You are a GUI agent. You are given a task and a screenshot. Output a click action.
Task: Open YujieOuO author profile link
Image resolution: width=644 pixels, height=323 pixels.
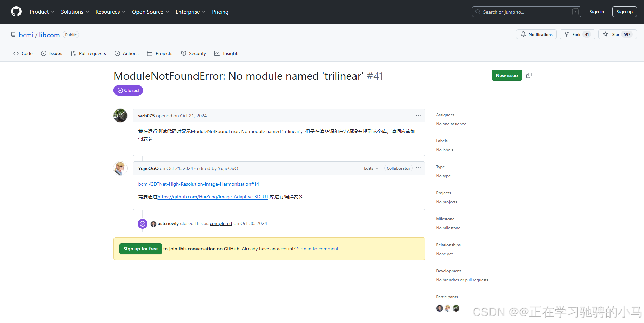click(148, 168)
